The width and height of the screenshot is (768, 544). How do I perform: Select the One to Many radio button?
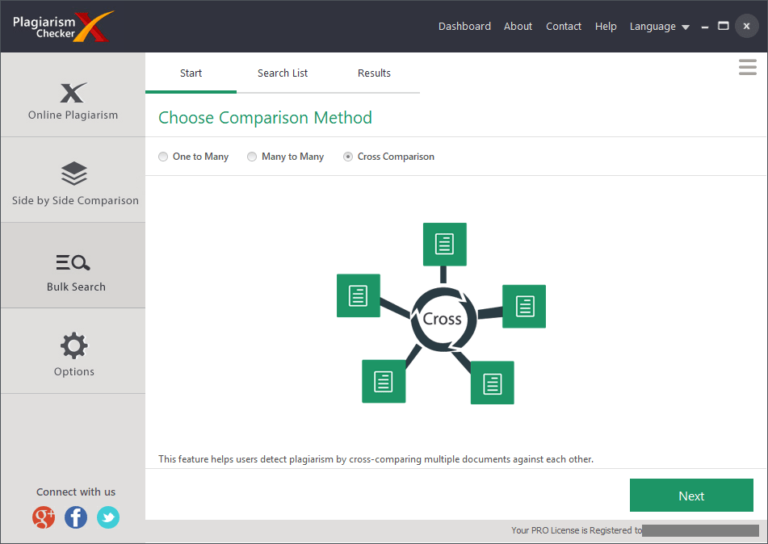coord(163,157)
